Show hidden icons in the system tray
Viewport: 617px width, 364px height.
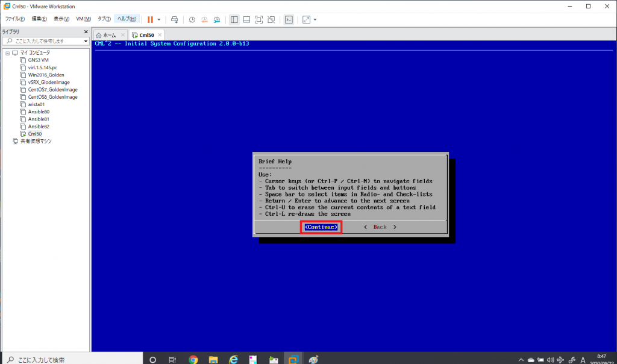(521, 359)
